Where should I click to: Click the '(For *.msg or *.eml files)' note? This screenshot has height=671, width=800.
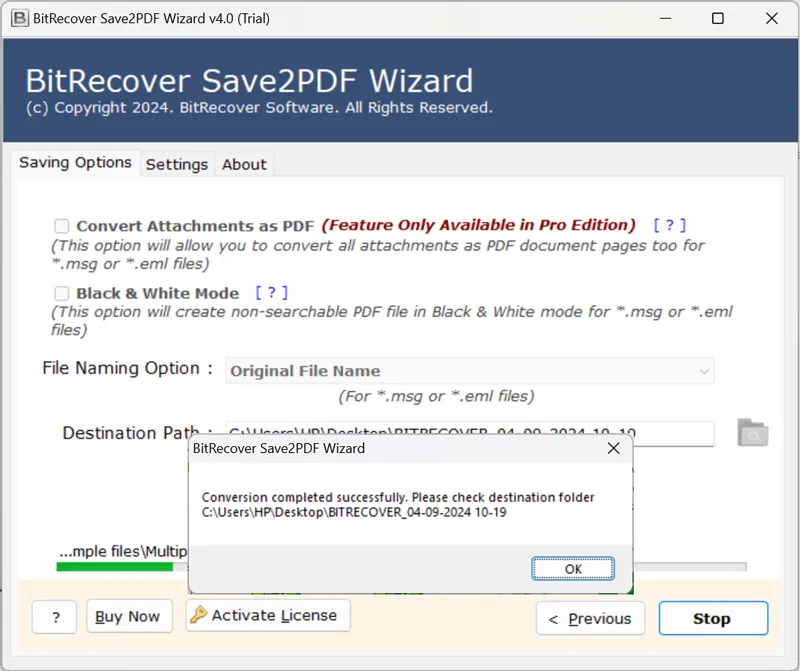coord(436,396)
